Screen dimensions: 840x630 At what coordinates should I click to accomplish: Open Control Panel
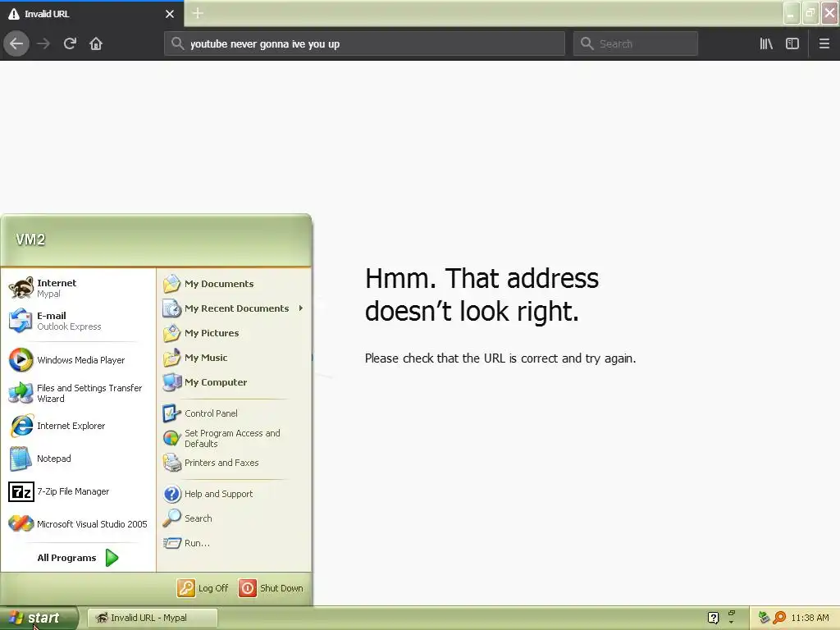tap(234, 413)
